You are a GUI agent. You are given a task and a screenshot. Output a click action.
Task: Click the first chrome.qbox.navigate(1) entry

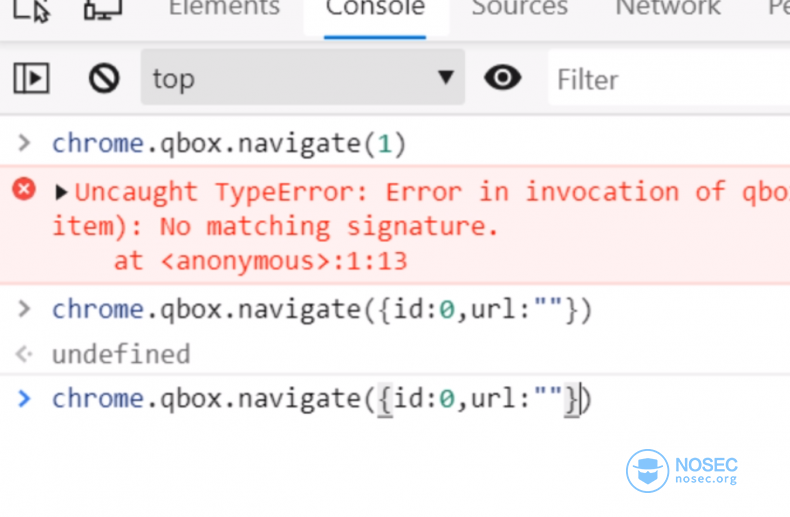229,144
